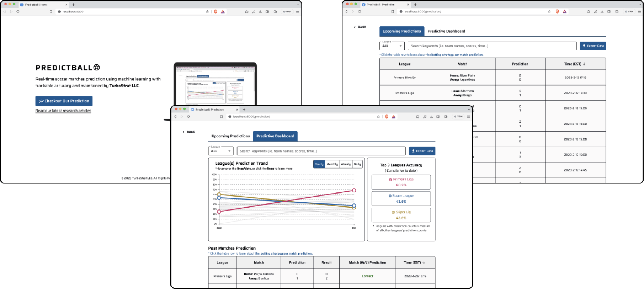The image size is (644, 289).
Task: Open hamburger menu in Dashboard browser window
Action: click(469, 117)
